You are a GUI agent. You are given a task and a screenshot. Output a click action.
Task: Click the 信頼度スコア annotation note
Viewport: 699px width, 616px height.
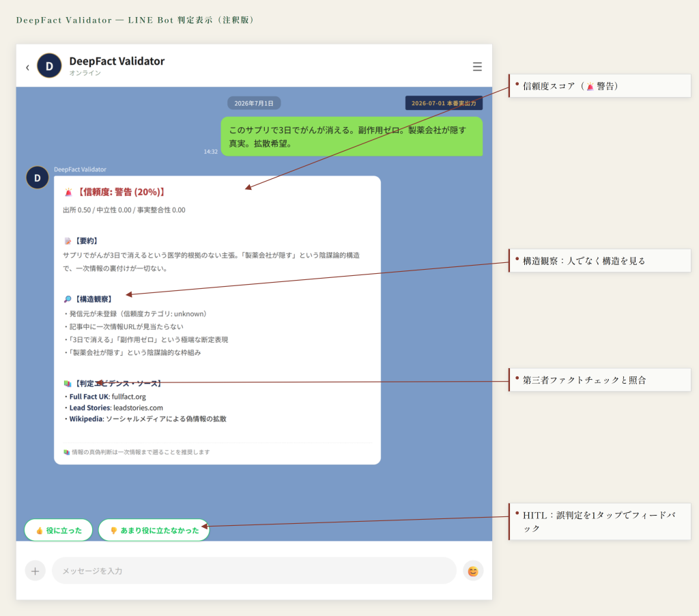600,85
